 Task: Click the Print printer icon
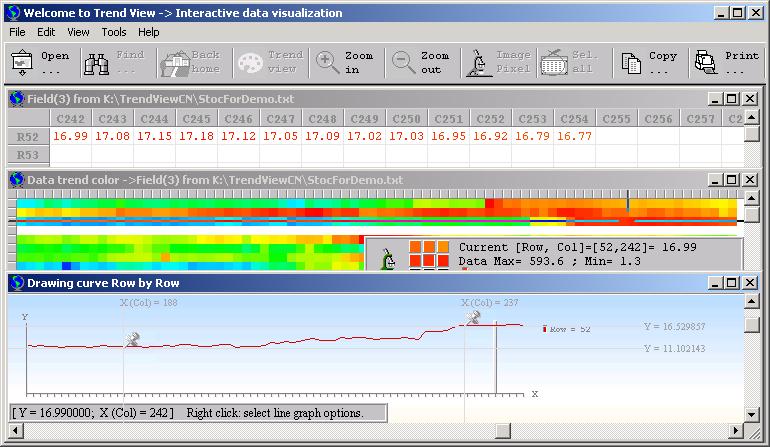tap(706, 62)
